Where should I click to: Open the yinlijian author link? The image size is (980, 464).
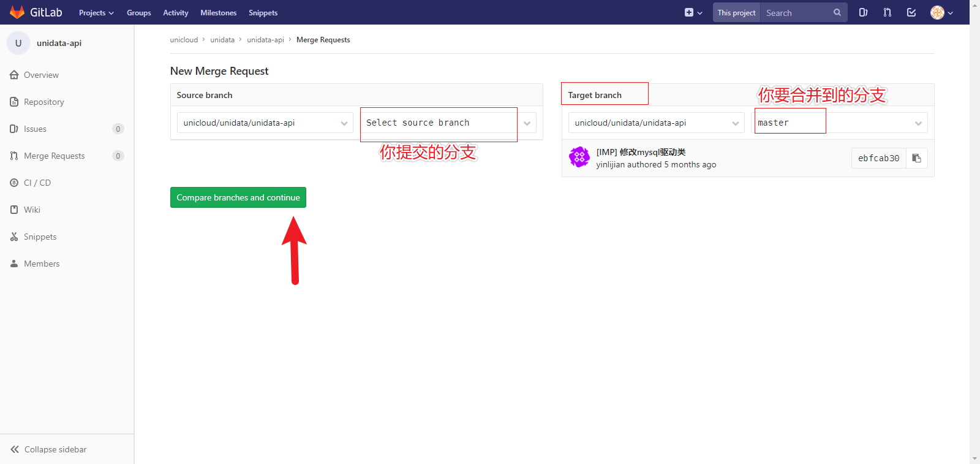pos(611,164)
